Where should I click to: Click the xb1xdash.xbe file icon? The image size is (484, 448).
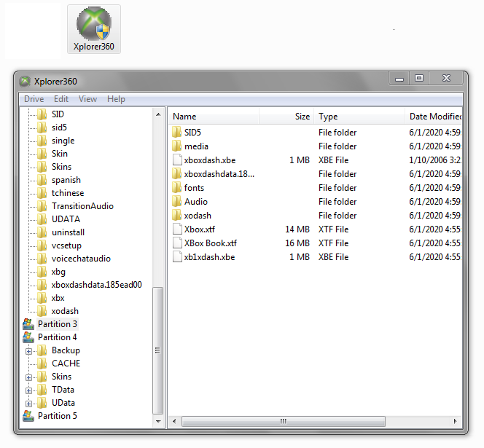(177, 257)
